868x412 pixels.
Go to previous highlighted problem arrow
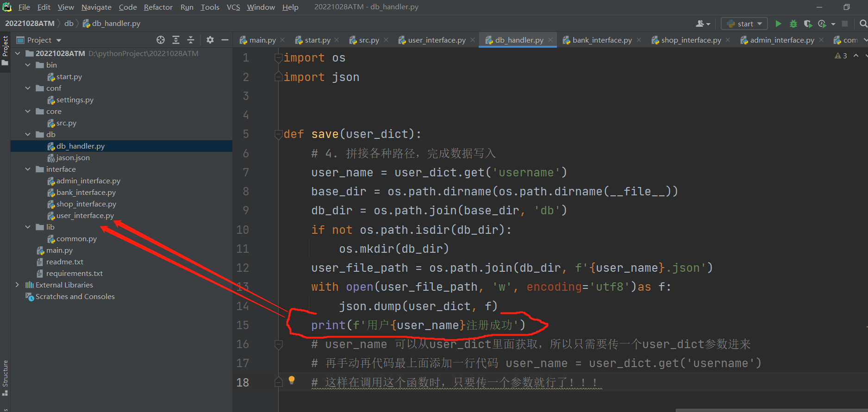click(x=856, y=56)
